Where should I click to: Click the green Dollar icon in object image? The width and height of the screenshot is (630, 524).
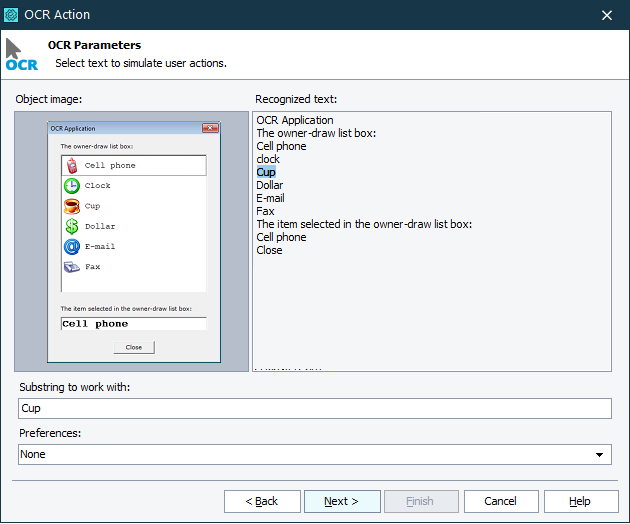72,227
